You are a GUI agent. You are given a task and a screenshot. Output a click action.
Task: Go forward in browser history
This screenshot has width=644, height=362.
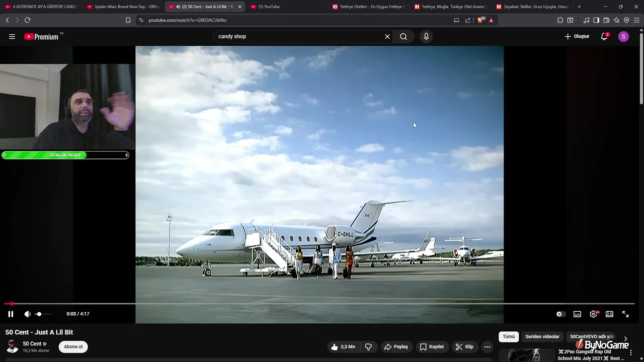[x=17, y=20]
